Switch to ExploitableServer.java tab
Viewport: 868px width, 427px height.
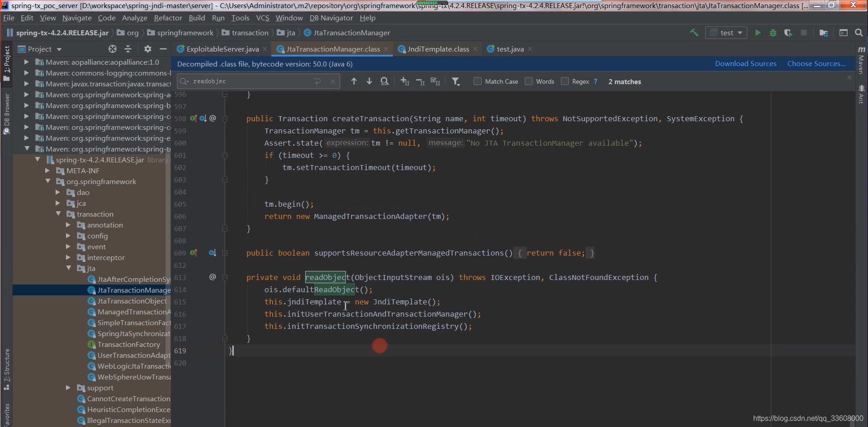coord(222,49)
